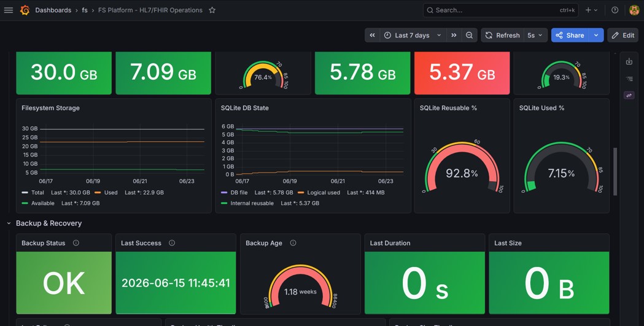Open the Share options dropdown arrow
Image resolution: width=644 pixels, height=326 pixels.
tap(596, 36)
